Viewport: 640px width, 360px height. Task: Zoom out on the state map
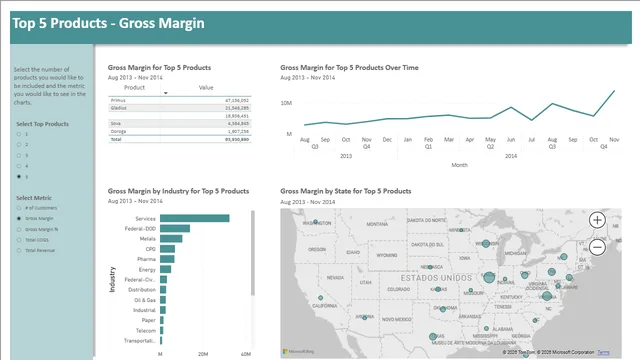click(597, 247)
